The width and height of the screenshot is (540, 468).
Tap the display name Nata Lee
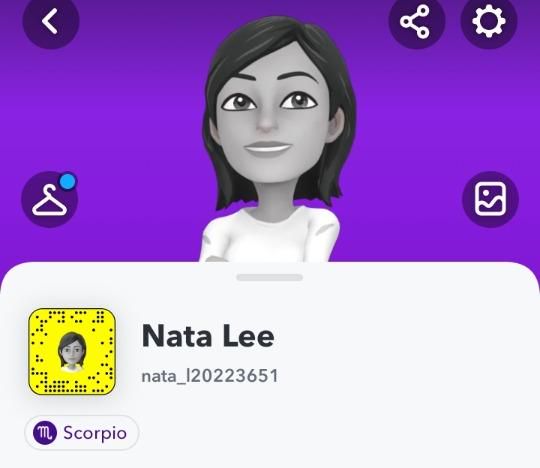208,336
